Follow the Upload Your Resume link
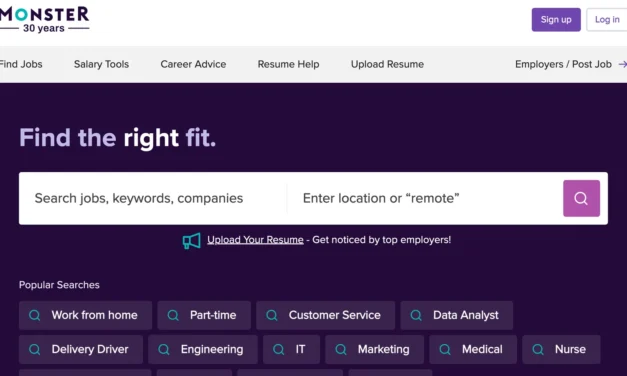This screenshot has width=627, height=376. (x=255, y=240)
